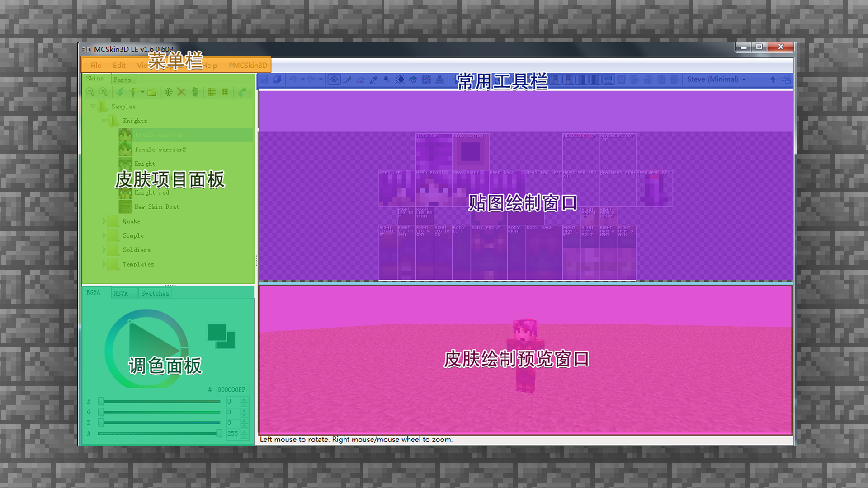Open the Edit menu

[x=119, y=65]
